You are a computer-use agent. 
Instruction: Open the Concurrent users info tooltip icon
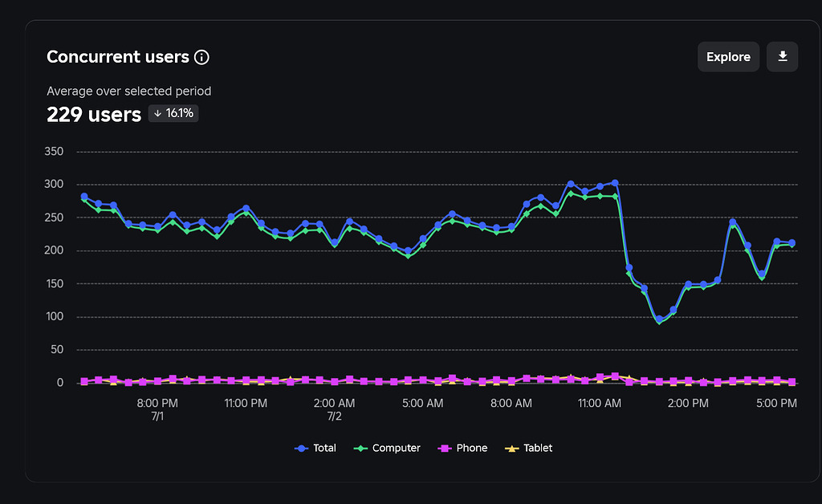[x=201, y=56]
